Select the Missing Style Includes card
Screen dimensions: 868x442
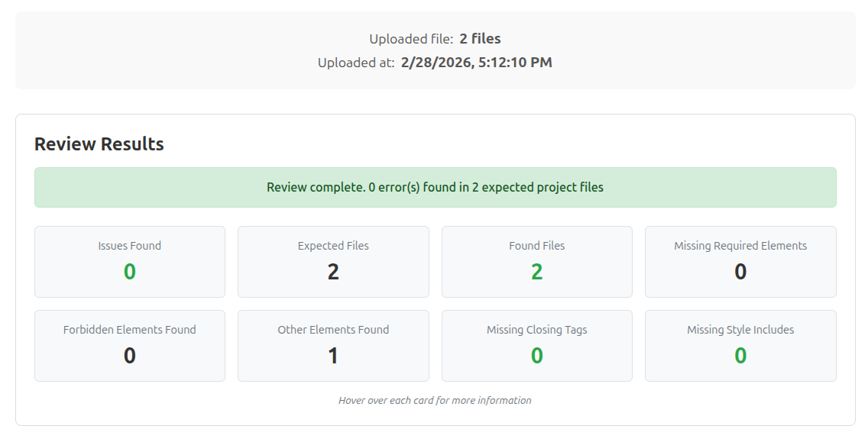tap(740, 345)
